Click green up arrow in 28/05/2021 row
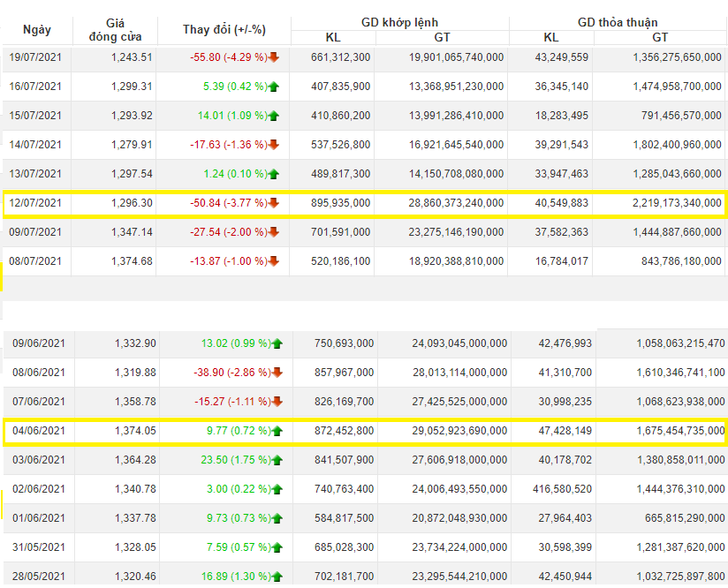 pyautogui.click(x=277, y=577)
